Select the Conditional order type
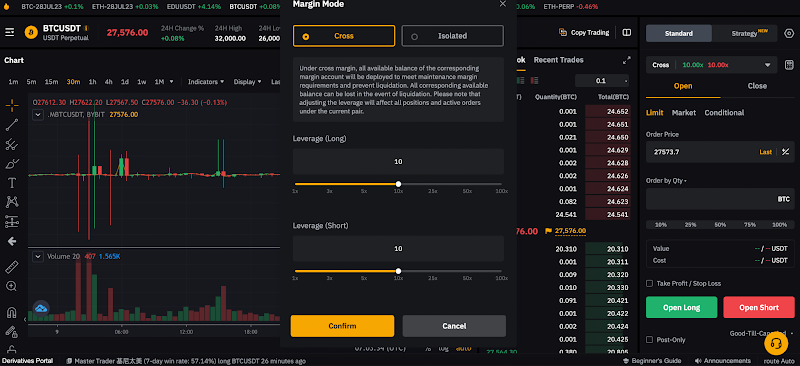Screen dimensions: 800x366 [724, 113]
